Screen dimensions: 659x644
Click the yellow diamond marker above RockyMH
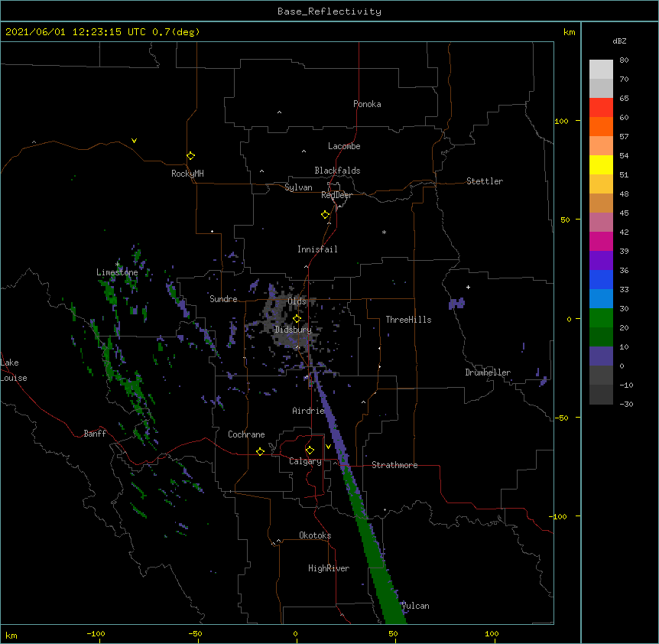[x=190, y=155]
